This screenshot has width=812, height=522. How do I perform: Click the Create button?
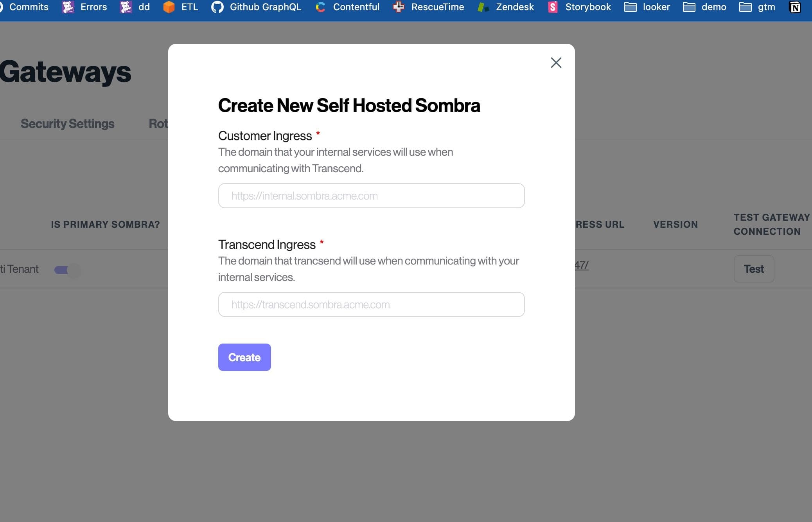coord(244,357)
